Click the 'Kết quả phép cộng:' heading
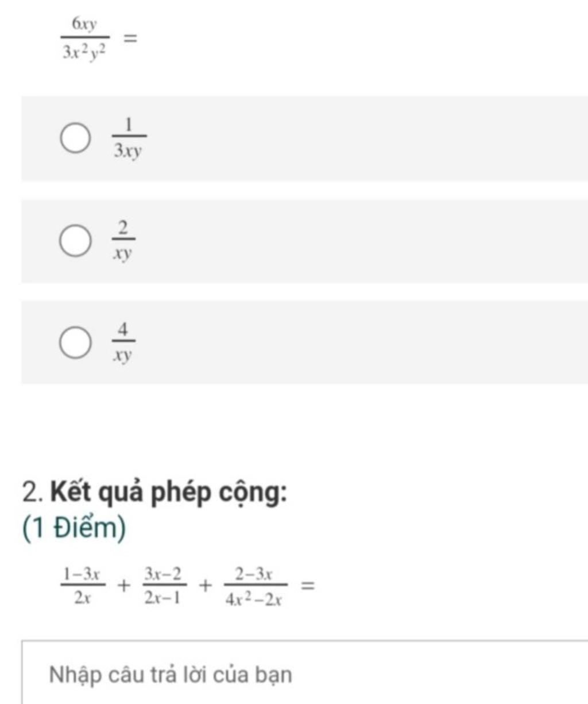588x704 pixels. (x=169, y=493)
